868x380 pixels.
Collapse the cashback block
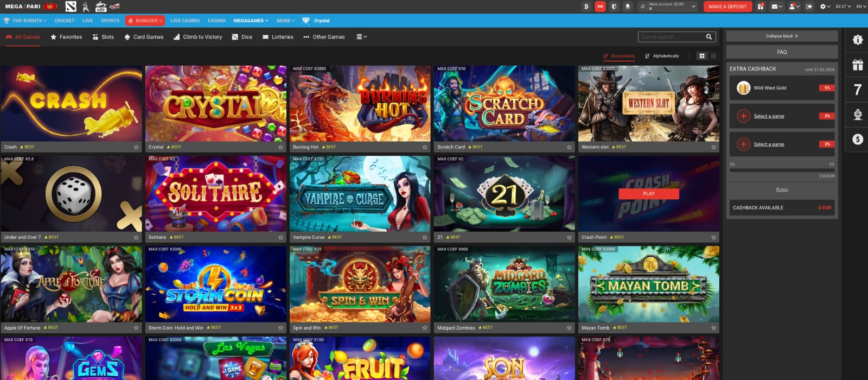pyautogui.click(x=782, y=36)
